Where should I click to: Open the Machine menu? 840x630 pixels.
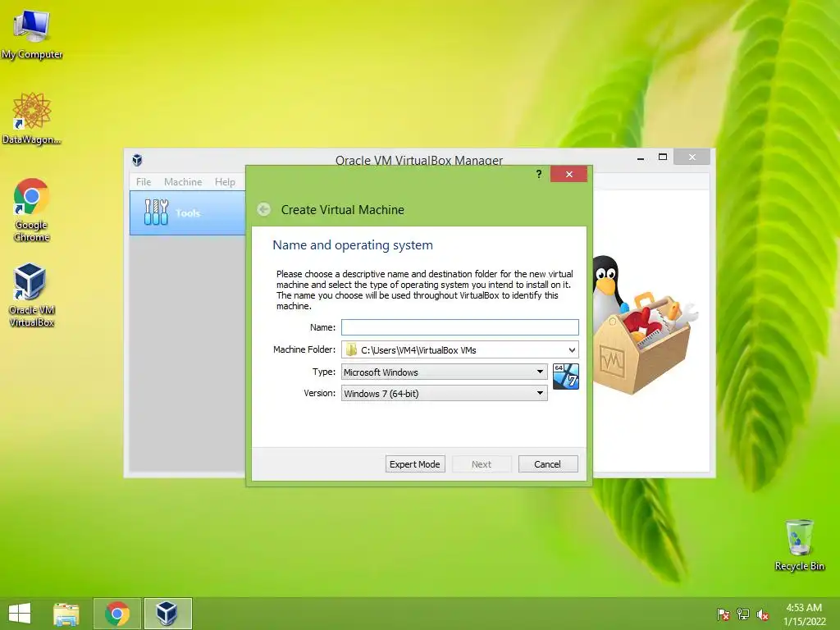(x=183, y=181)
